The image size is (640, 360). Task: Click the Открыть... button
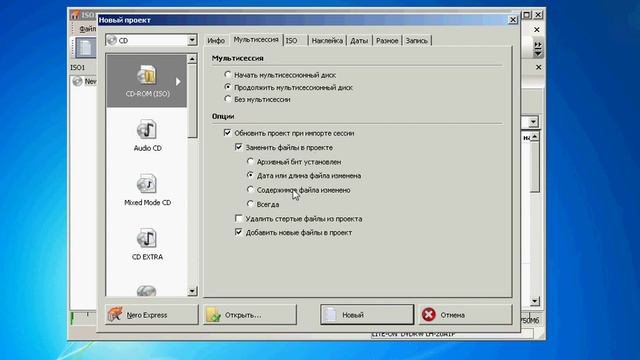(x=250, y=315)
